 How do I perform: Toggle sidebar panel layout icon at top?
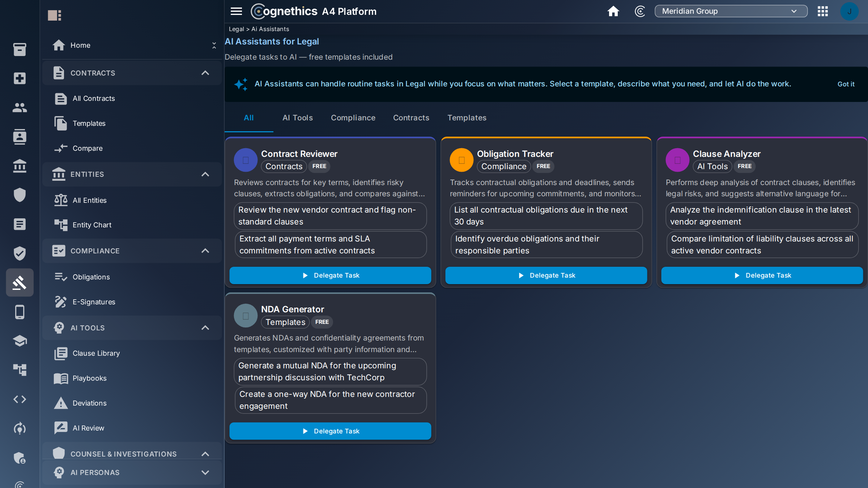tap(54, 15)
